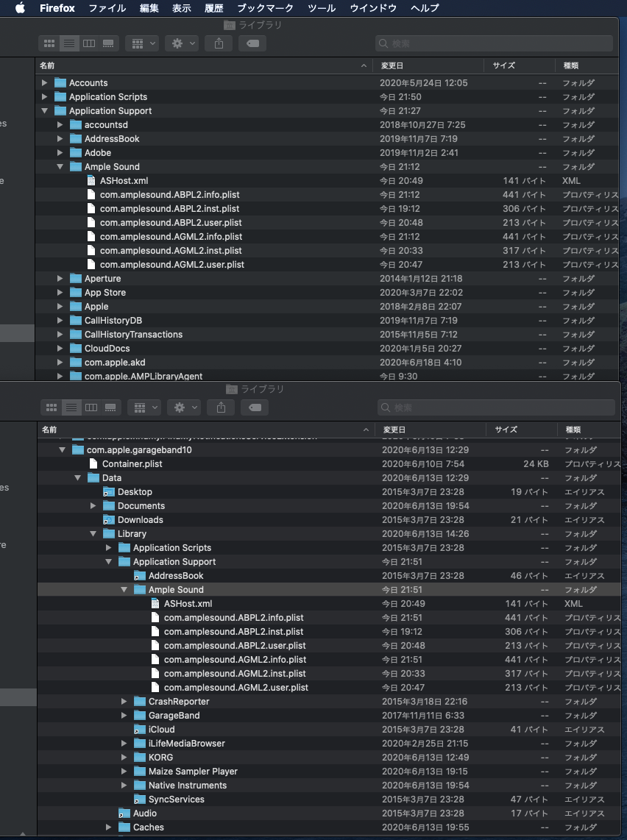627x840 pixels.
Task: Collapse Ample Sound folder in upper window
Action: pos(60,167)
